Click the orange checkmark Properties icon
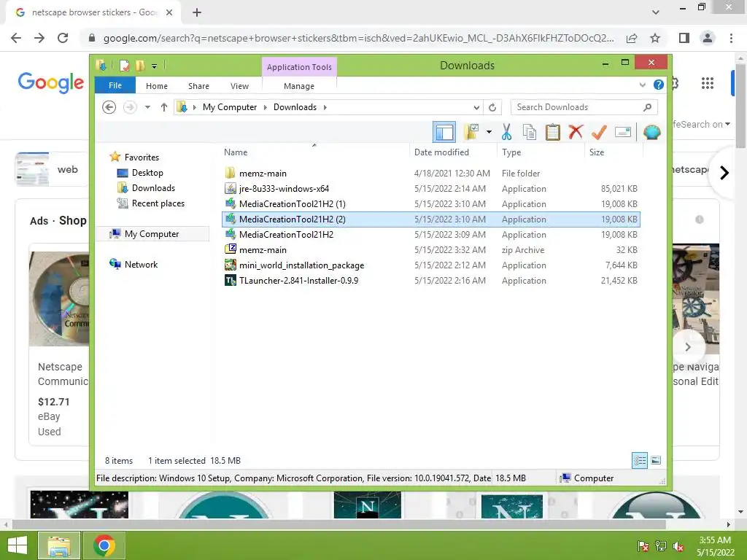This screenshot has height=560, width=747. (x=599, y=132)
